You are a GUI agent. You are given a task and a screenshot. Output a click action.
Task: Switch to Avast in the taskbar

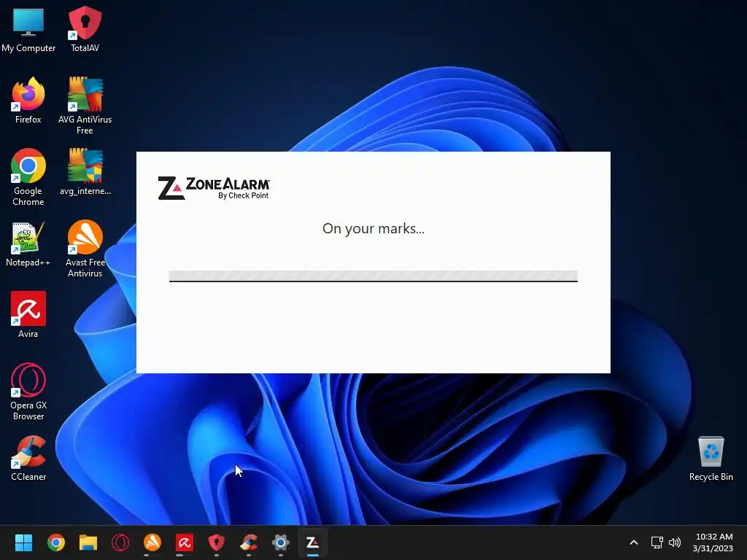tap(152, 542)
